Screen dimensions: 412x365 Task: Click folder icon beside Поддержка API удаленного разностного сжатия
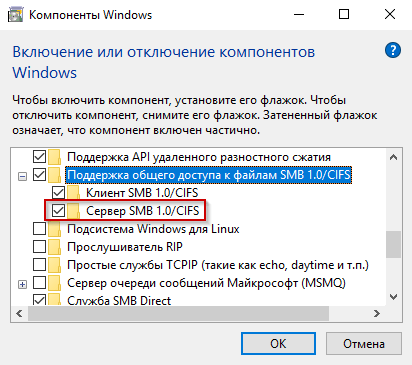click(55, 157)
